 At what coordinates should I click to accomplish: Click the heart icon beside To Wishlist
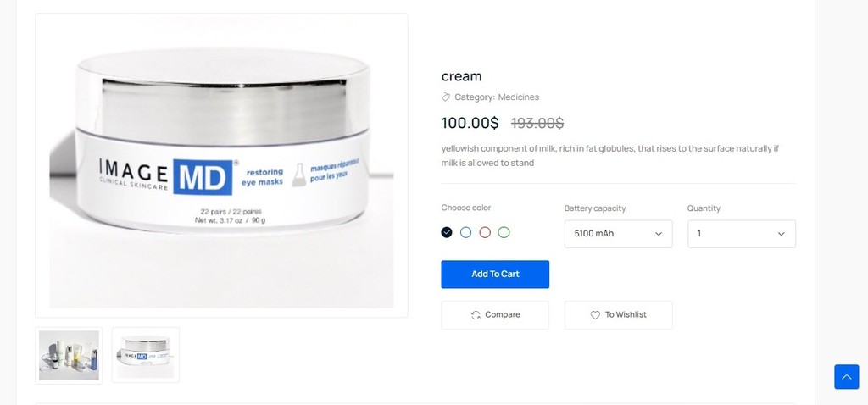[595, 315]
